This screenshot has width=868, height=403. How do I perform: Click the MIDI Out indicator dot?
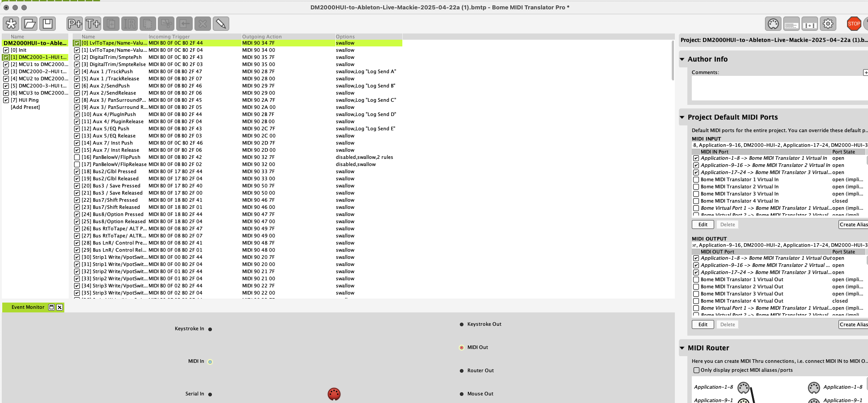[x=462, y=348]
